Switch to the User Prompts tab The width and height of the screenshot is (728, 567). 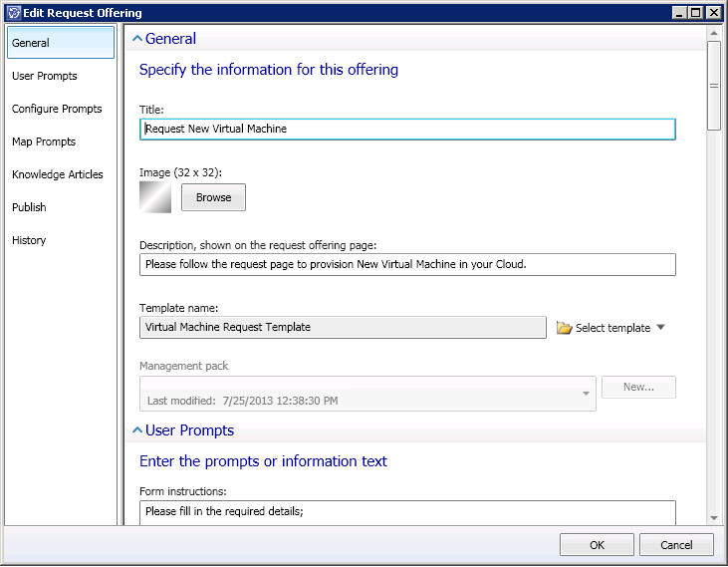click(x=45, y=76)
